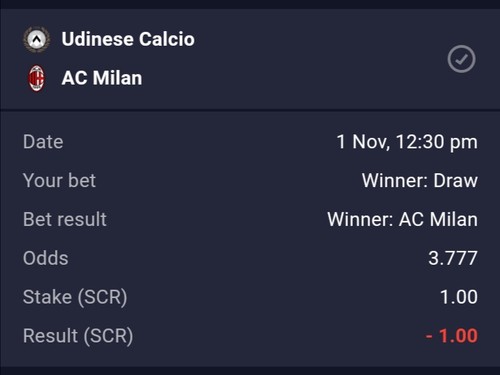The image size is (500, 375).
Task: Click the Stake (SCR) label
Action: [75, 297]
